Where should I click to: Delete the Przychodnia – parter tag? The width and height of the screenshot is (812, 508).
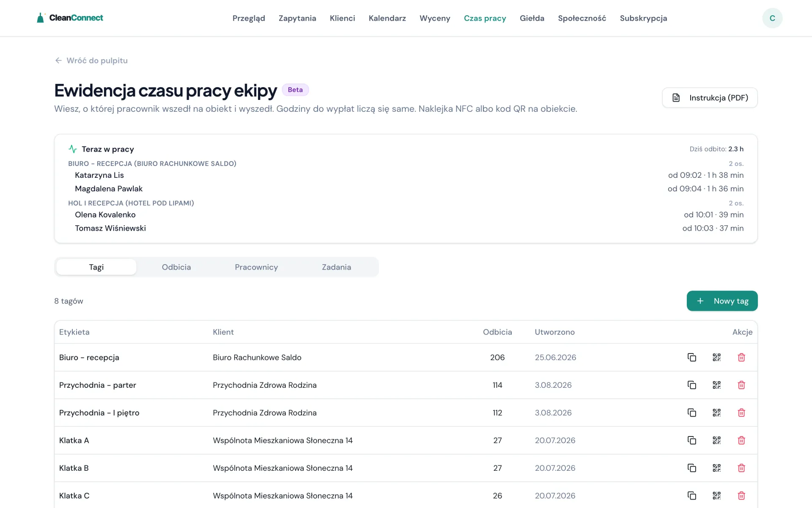pos(741,385)
